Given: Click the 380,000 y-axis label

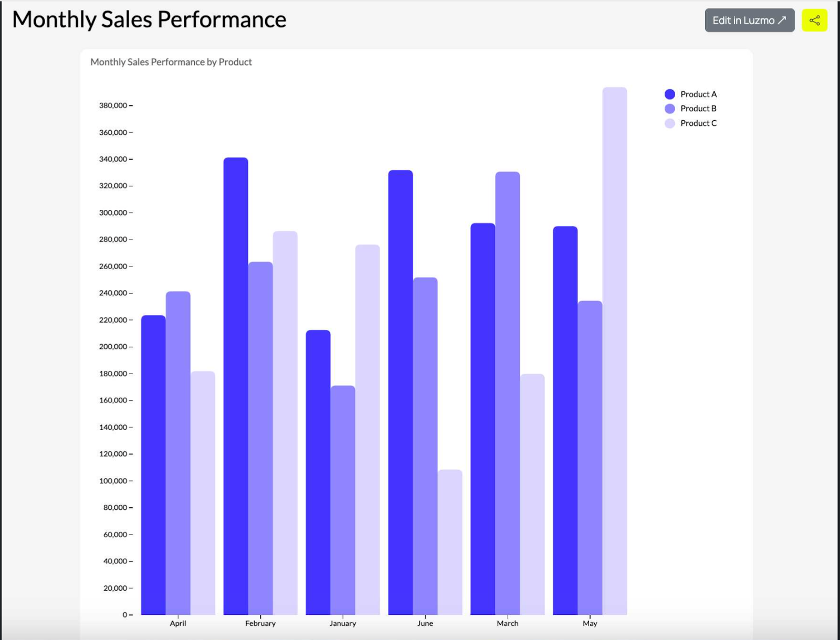Looking at the screenshot, I should [112, 105].
